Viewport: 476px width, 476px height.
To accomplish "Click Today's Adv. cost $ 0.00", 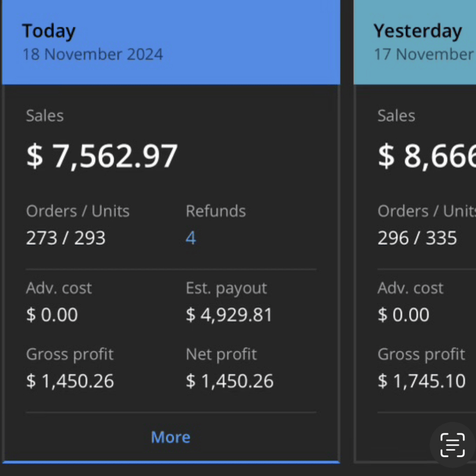I will point(52,315).
